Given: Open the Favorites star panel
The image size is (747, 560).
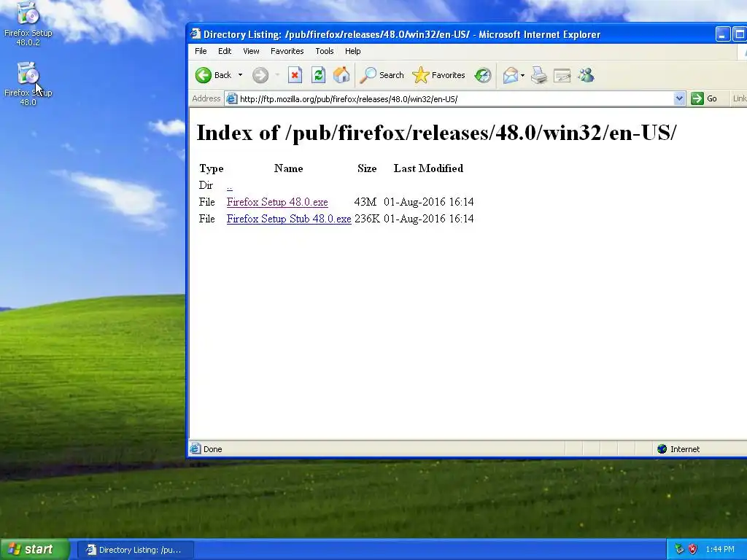Looking at the screenshot, I should click(x=438, y=75).
